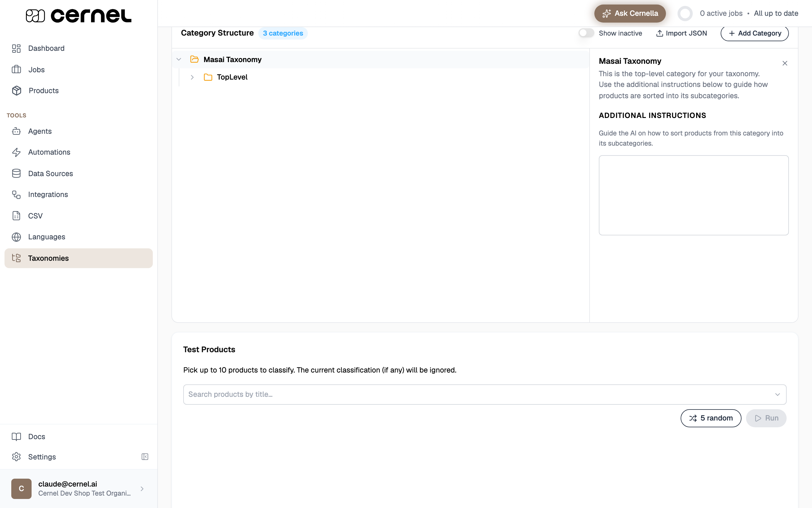This screenshot has width=812, height=508.
Task: Click the Docs book icon
Action: pyautogui.click(x=16, y=436)
